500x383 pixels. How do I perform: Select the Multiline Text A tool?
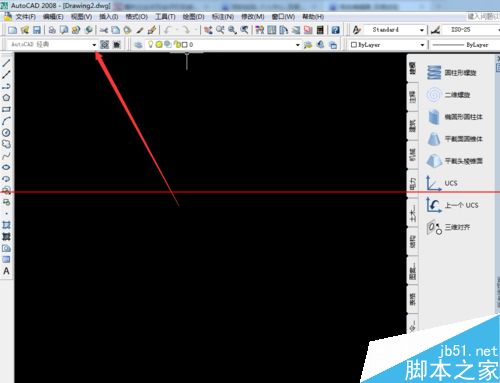6,271
